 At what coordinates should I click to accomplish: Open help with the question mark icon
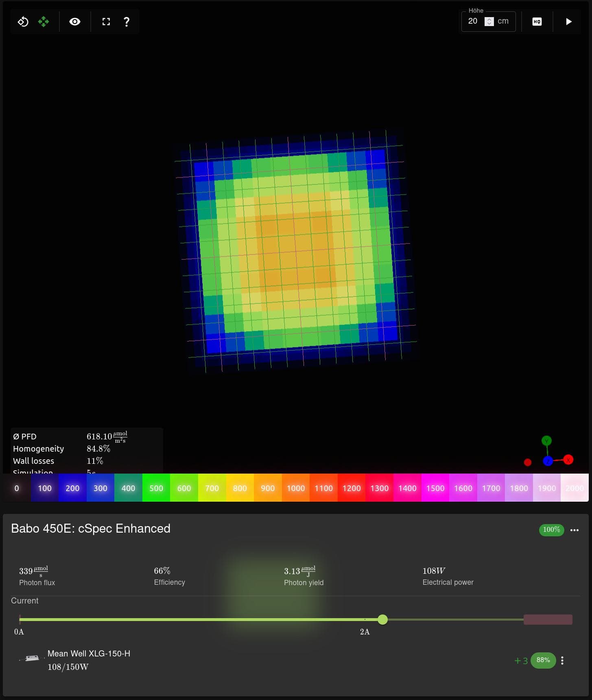tap(127, 22)
